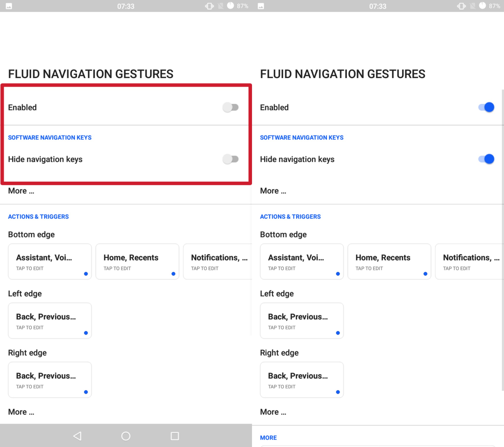
Task: Tap 07:33 clock in right status bar
Action: click(378, 6)
